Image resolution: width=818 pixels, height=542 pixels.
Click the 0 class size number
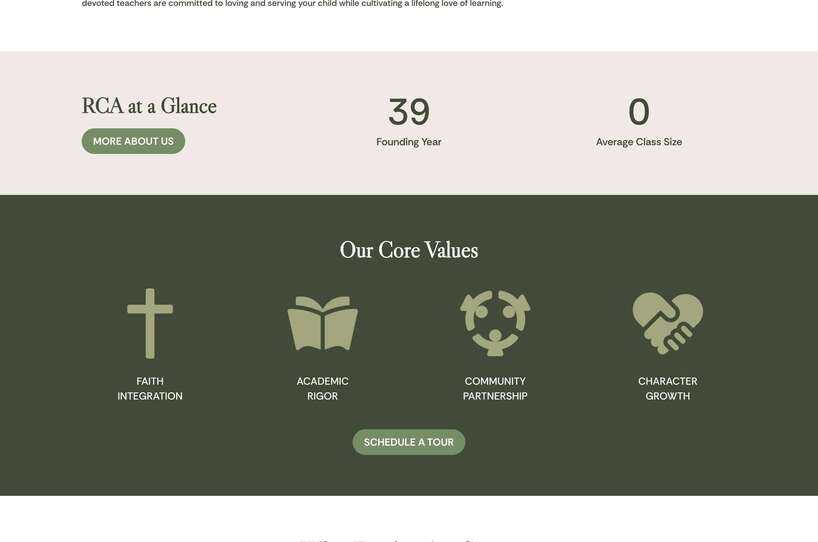(639, 112)
